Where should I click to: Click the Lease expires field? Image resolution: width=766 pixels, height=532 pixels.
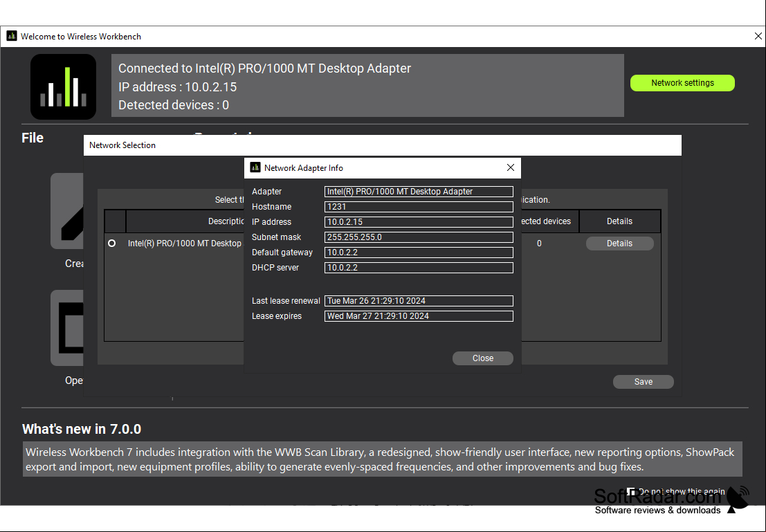[x=419, y=316]
